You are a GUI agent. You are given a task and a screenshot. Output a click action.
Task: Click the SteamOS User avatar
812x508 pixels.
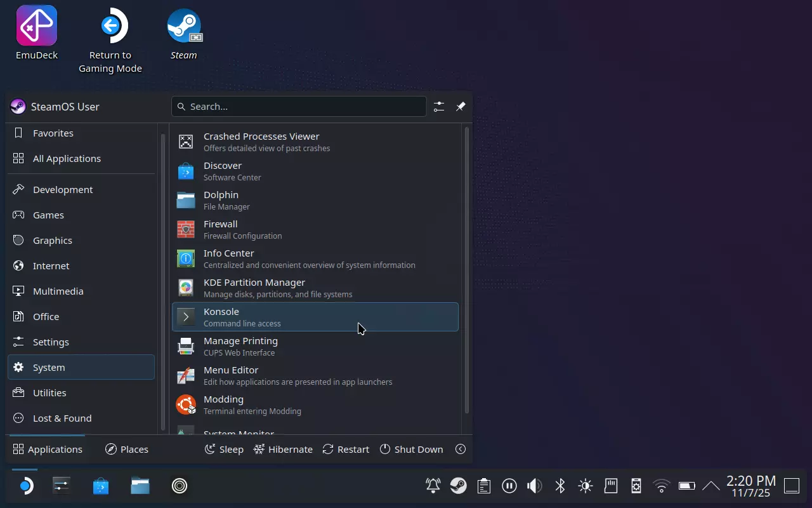pyautogui.click(x=18, y=107)
